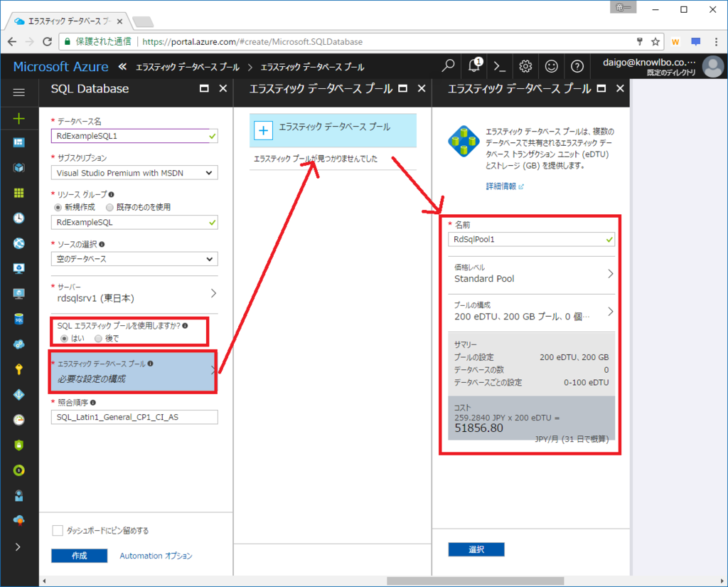This screenshot has width=728, height=587.
Task: Open the 価格レベル Standard Pool selector
Action: pyautogui.click(x=531, y=274)
